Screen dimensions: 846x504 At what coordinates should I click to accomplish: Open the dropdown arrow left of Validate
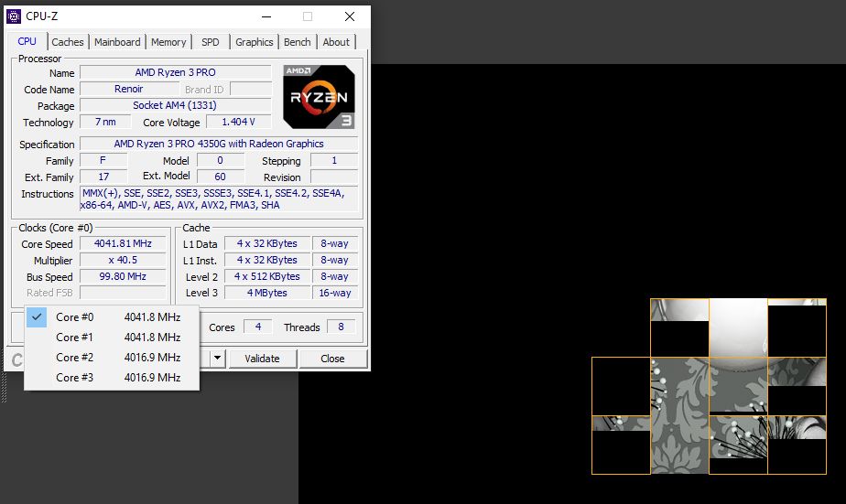click(217, 359)
